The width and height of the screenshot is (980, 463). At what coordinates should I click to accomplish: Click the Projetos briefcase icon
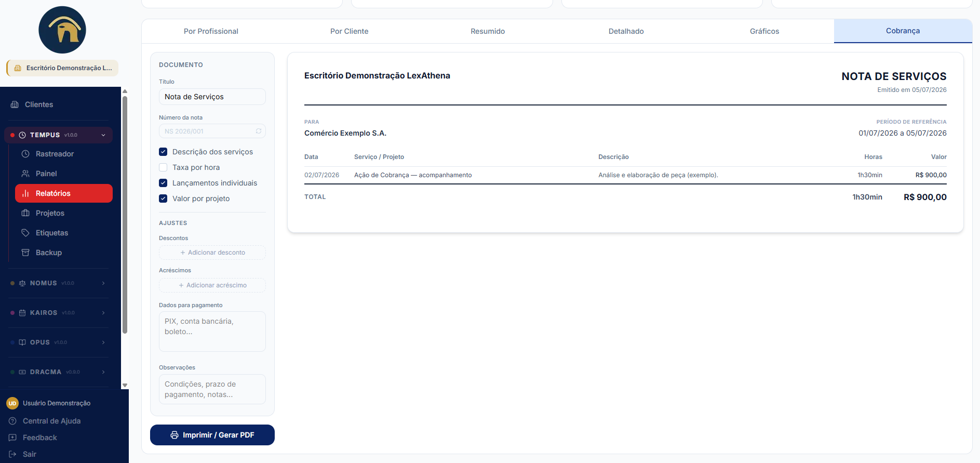pyautogui.click(x=25, y=213)
